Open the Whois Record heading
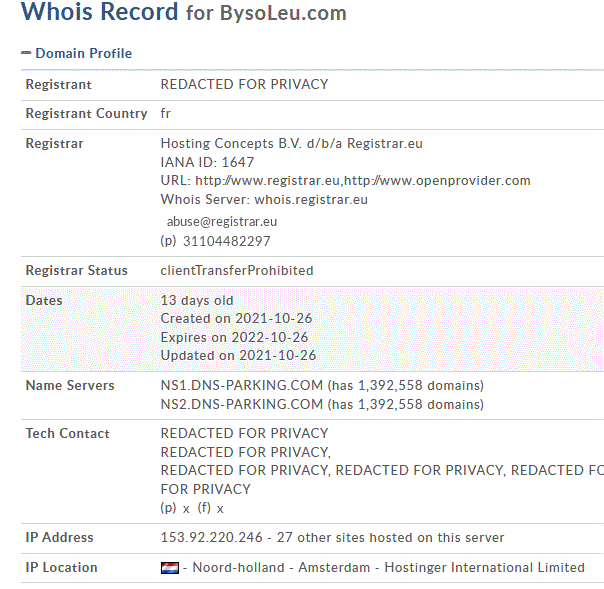This screenshot has height=589, width=604. [x=99, y=12]
